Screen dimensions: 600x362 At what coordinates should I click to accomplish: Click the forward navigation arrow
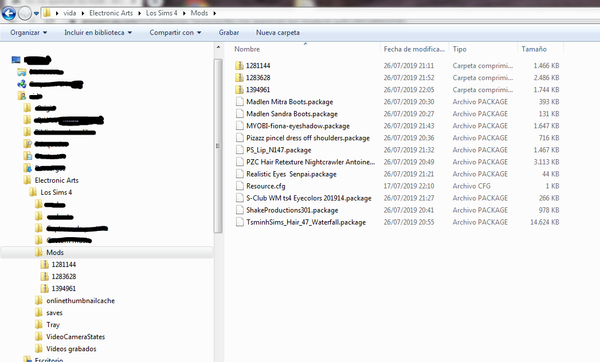pyautogui.click(x=25, y=13)
